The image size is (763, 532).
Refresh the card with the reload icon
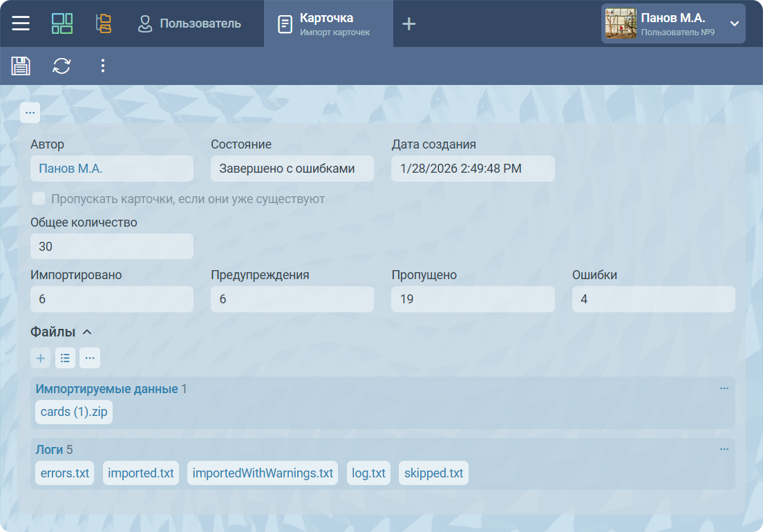click(62, 66)
